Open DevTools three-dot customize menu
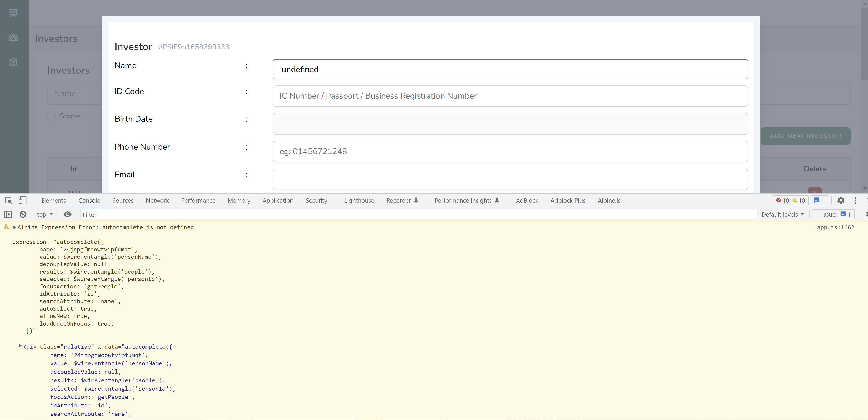Viewport: 868px width, 420px height. (x=855, y=200)
